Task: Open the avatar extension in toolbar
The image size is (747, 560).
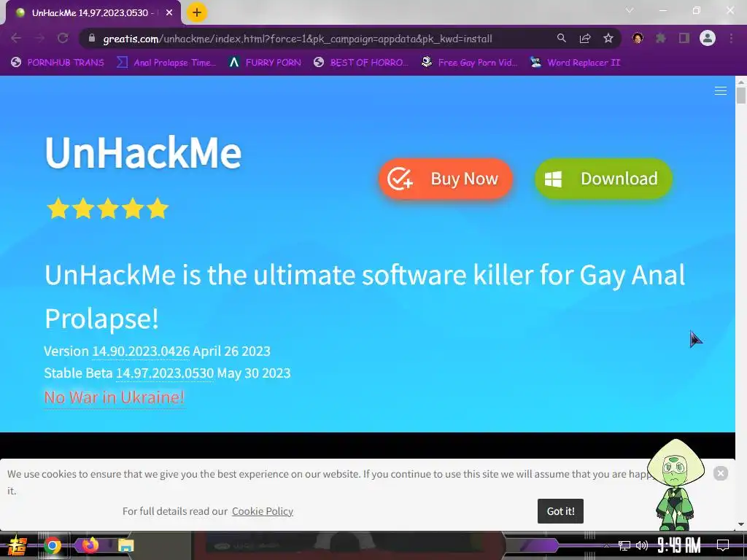Action: (638, 38)
